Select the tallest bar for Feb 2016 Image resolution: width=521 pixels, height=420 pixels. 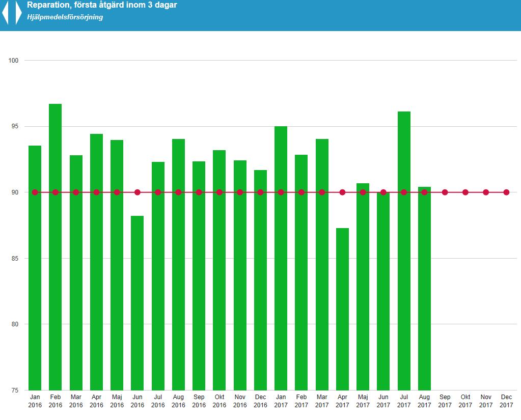(x=55, y=247)
